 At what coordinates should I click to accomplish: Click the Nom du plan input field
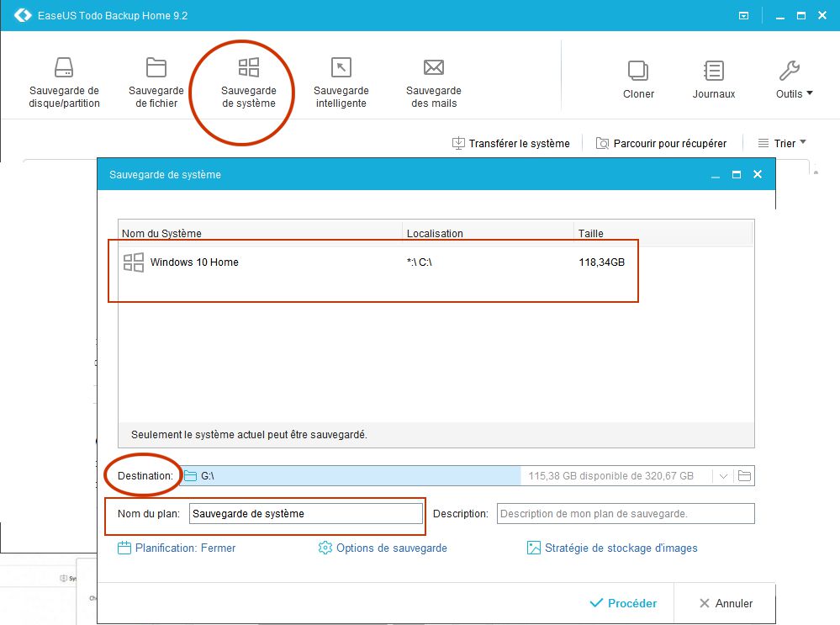coord(306,513)
